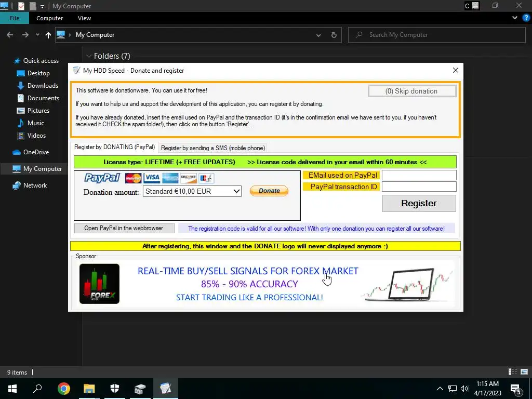Open Music in the Explorer sidebar
The width and height of the screenshot is (532, 399).
[31, 123]
